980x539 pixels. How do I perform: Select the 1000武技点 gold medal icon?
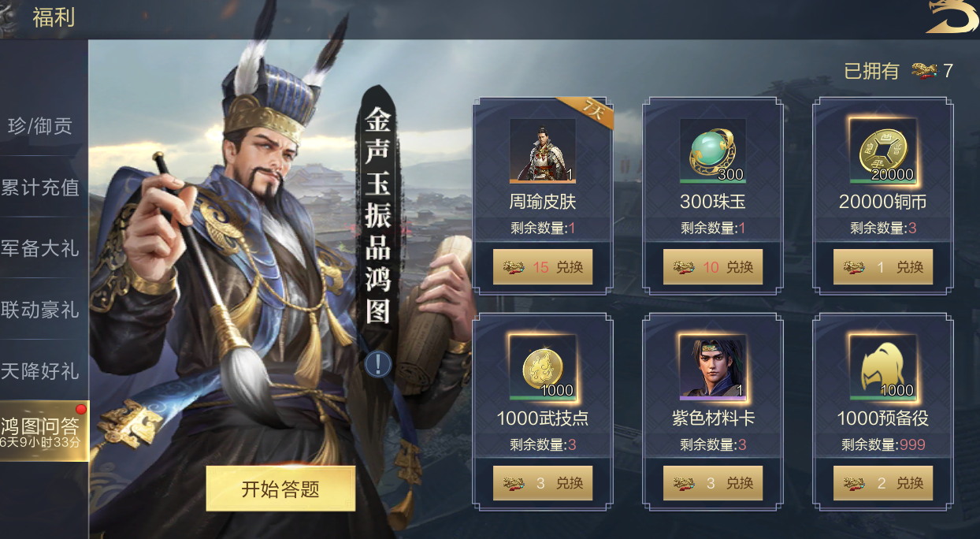pyautogui.click(x=543, y=367)
